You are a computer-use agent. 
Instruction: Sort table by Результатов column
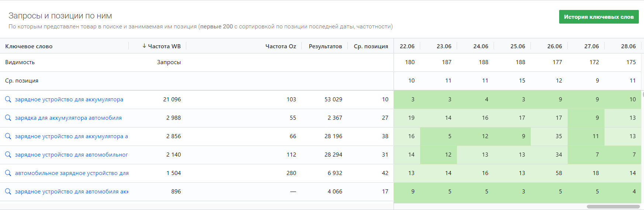325,46
